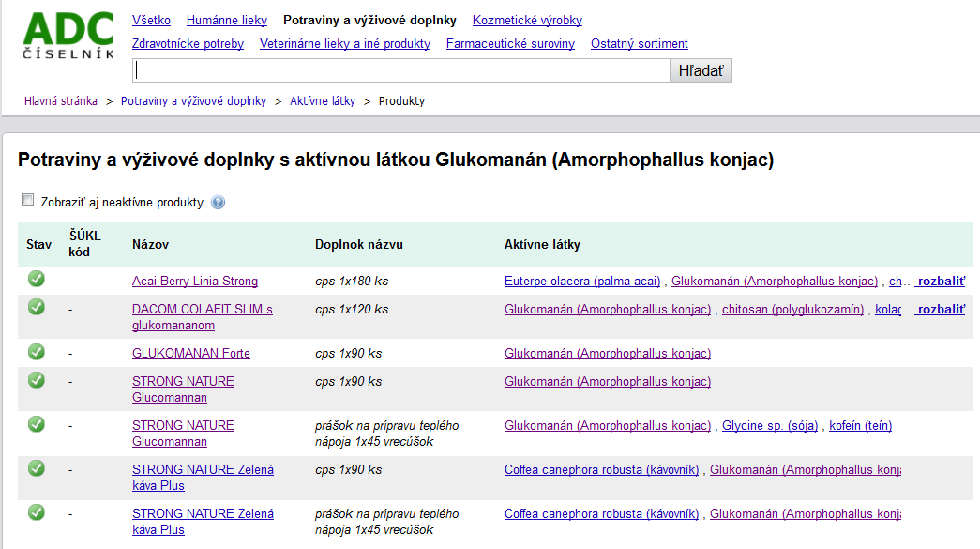
Task: Expand active substances with 'rozbaliť' in Acai Berry row
Action: [x=941, y=282]
